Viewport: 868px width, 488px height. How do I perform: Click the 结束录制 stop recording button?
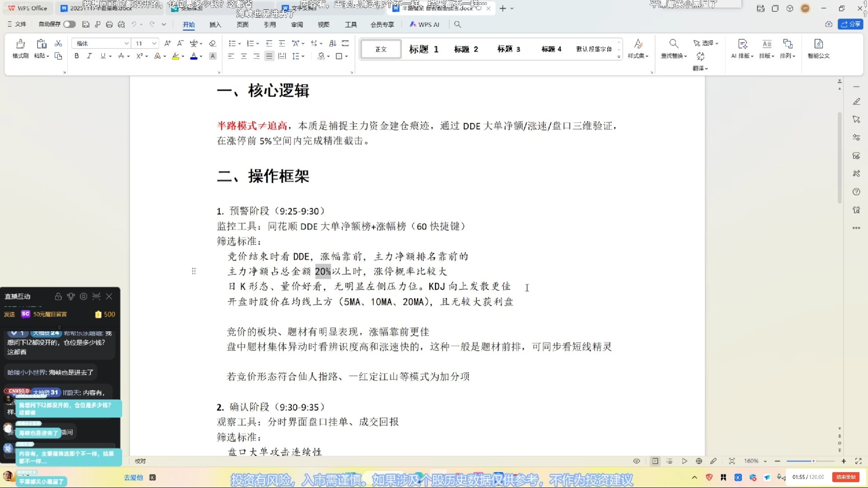tap(845, 477)
